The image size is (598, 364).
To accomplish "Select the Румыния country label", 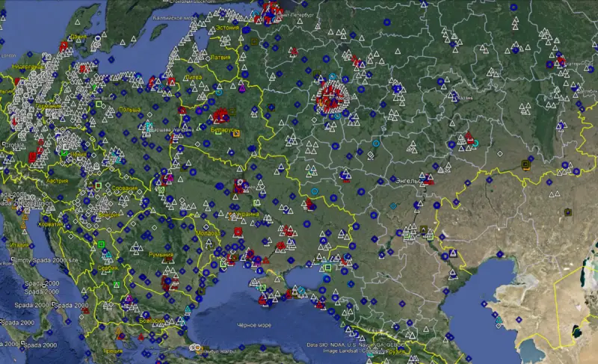I will click(160, 255).
